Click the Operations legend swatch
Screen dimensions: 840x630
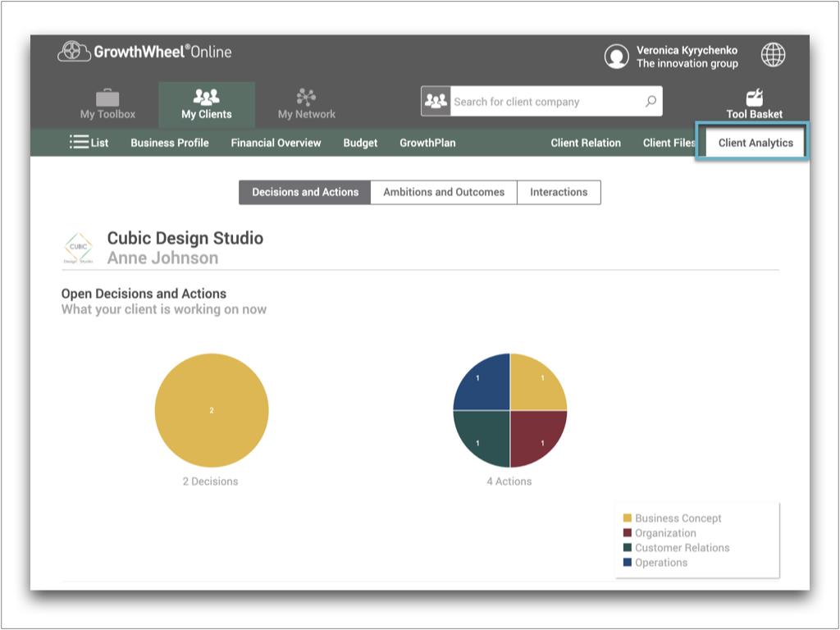pos(628,562)
